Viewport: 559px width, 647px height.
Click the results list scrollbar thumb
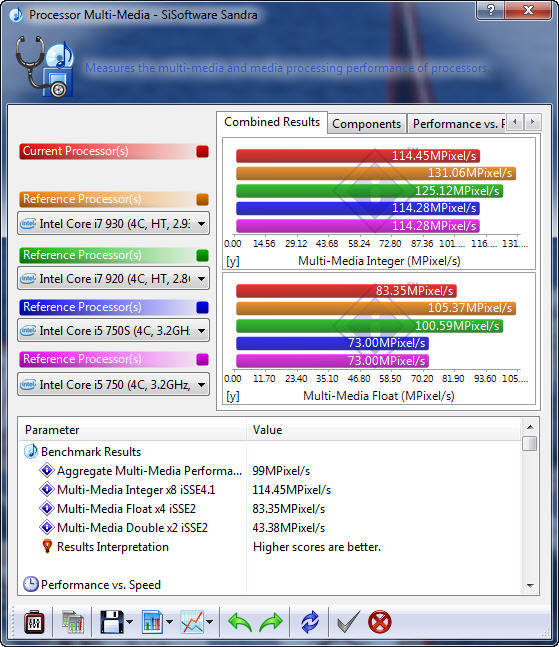click(x=530, y=443)
